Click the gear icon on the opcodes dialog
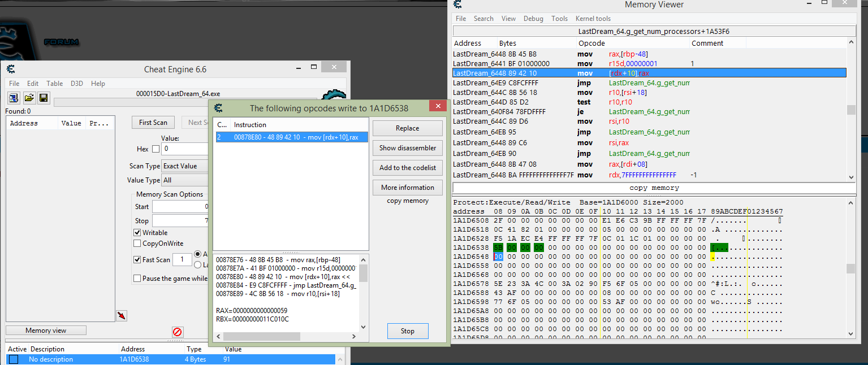 [x=218, y=106]
